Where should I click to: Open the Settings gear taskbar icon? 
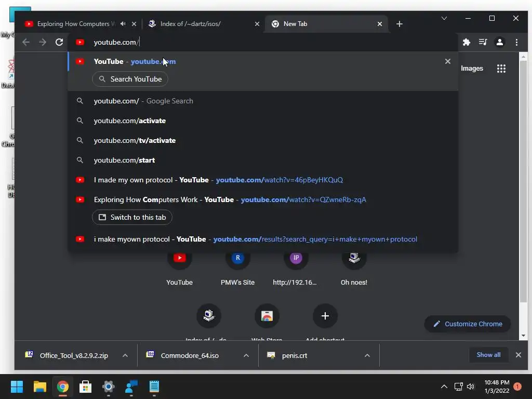coord(108,387)
